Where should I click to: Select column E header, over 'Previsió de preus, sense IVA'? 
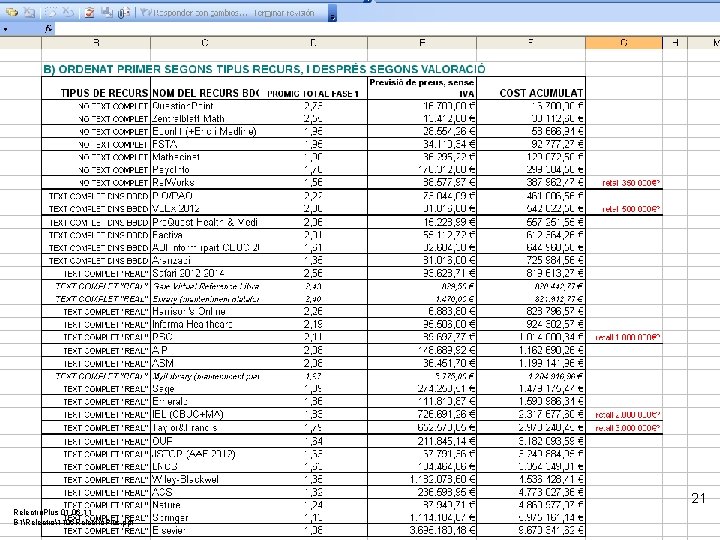(x=422, y=43)
